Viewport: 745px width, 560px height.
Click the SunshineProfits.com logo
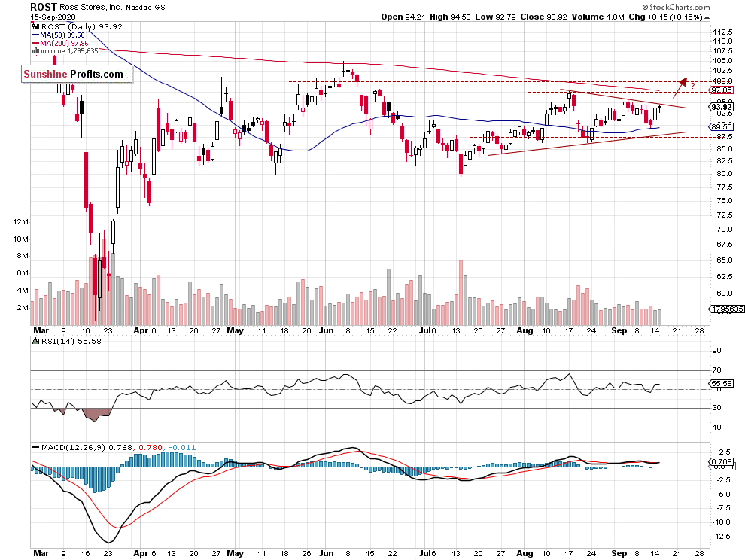point(77,75)
